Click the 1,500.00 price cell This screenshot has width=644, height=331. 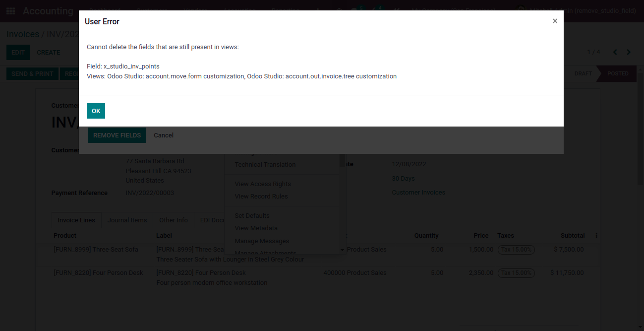481,249
